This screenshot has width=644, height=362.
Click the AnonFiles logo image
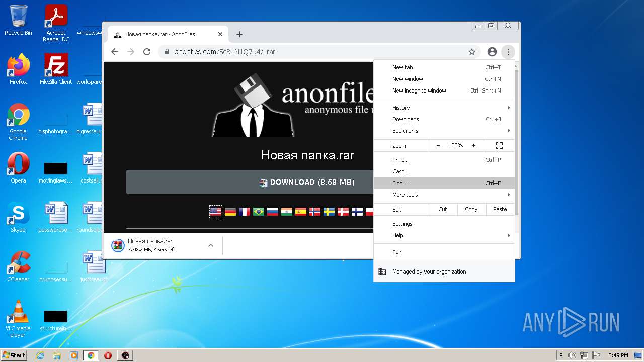click(293, 105)
